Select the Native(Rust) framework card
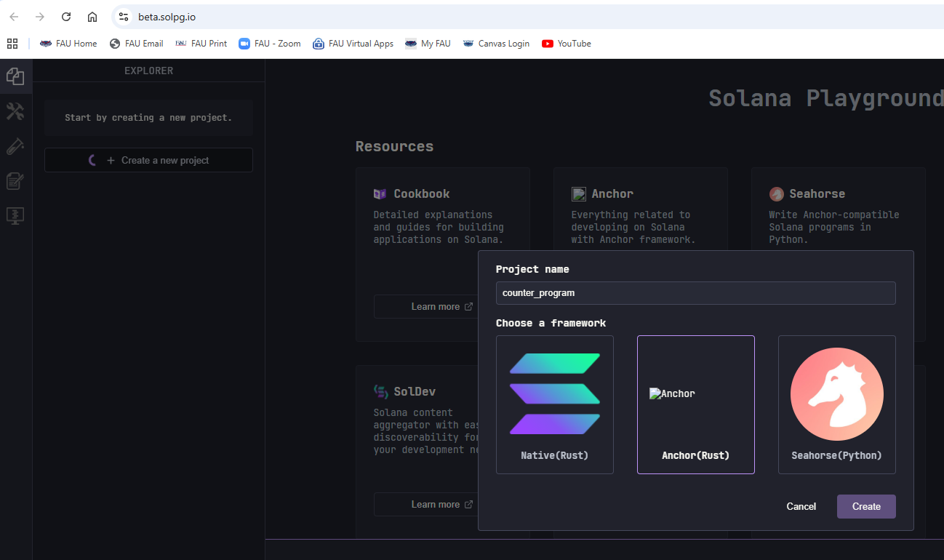This screenshot has height=560, width=944. tap(554, 404)
